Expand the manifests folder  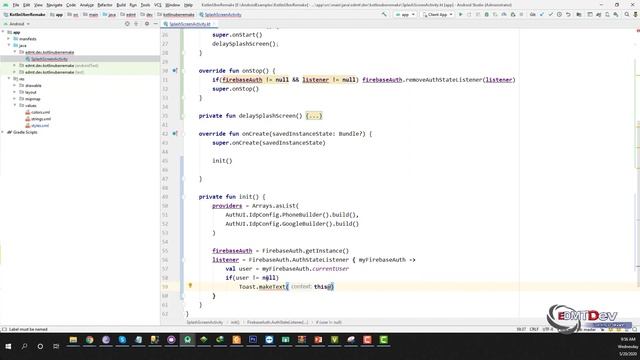point(9,39)
